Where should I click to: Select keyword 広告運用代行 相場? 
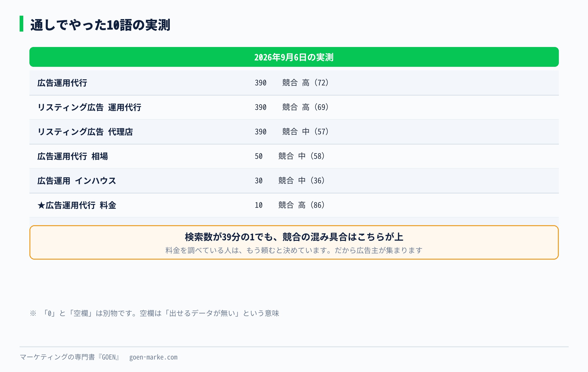(x=73, y=156)
